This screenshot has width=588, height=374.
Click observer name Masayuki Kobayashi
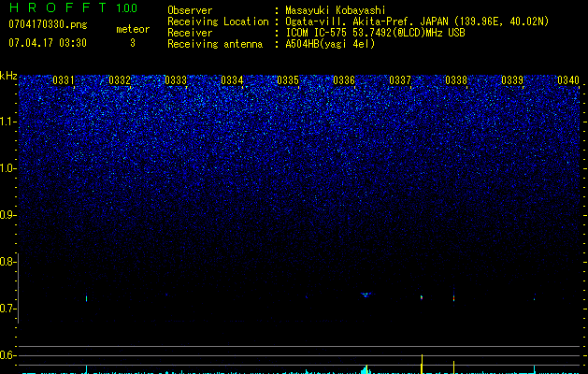[336, 10]
